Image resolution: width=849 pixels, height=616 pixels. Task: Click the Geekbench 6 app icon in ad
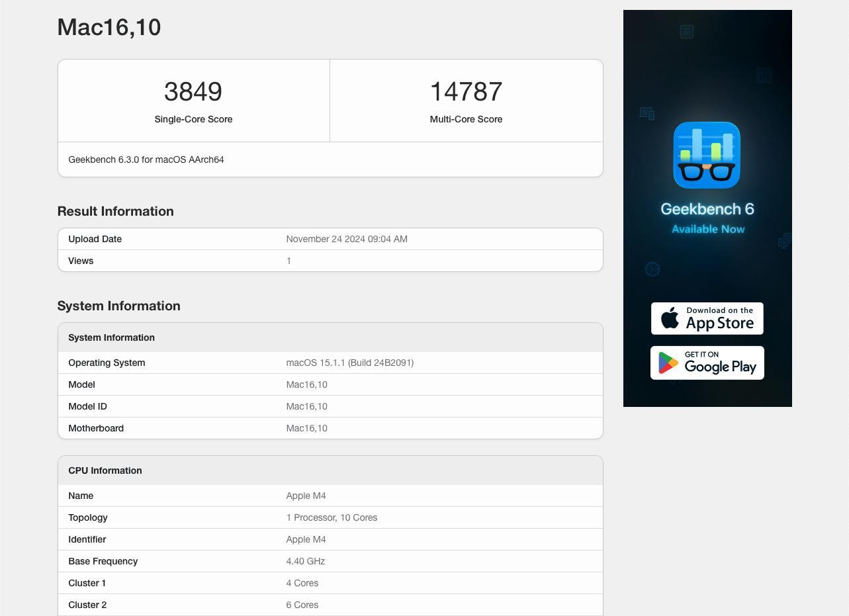(707, 155)
